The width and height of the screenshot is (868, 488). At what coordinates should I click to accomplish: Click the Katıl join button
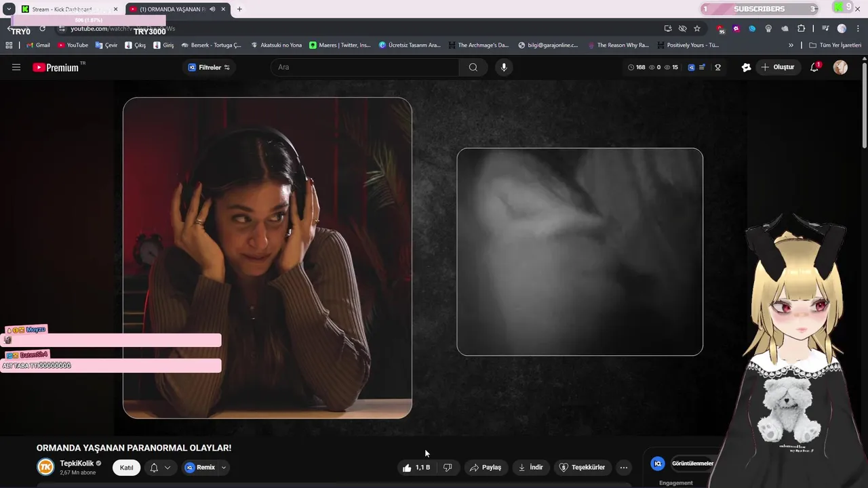(127, 468)
